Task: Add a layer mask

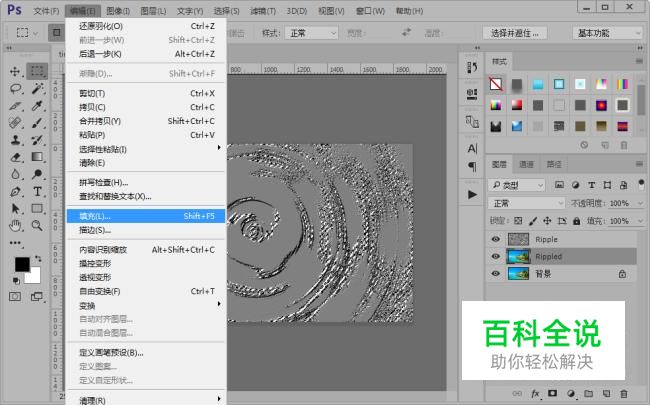Action: tap(553, 393)
